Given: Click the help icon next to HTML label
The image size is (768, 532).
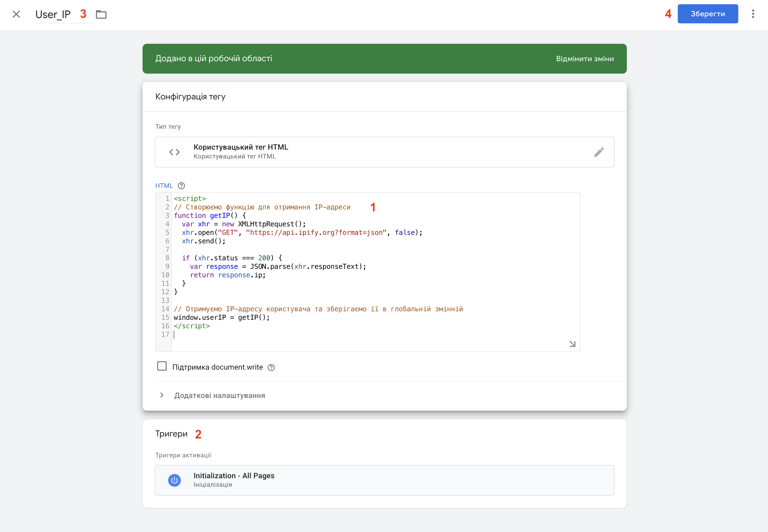Looking at the screenshot, I should pyautogui.click(x=182, y=186).
